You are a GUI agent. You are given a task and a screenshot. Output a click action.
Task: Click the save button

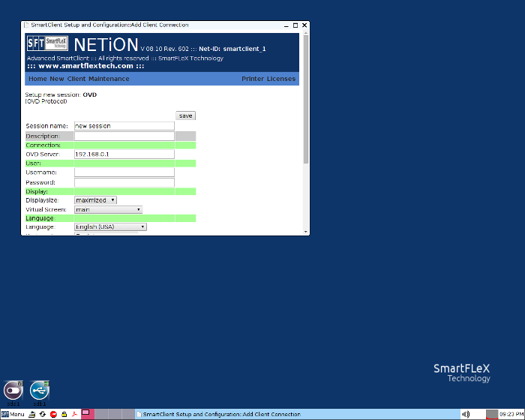185,115
